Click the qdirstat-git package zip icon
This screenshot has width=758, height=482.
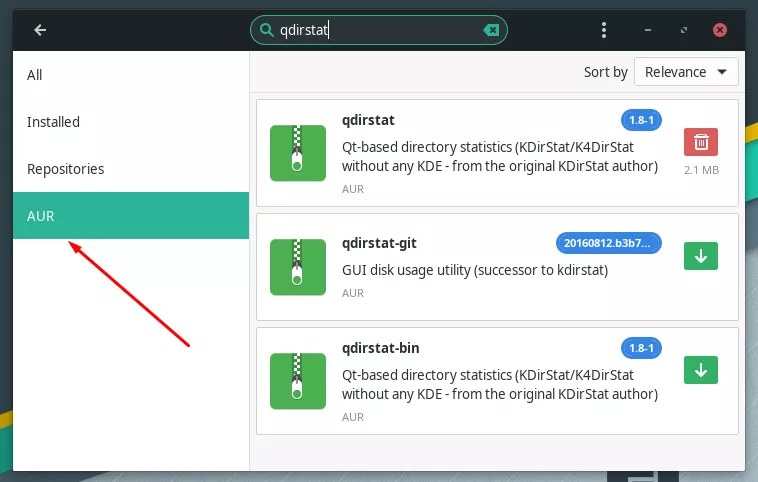point(298,267)
